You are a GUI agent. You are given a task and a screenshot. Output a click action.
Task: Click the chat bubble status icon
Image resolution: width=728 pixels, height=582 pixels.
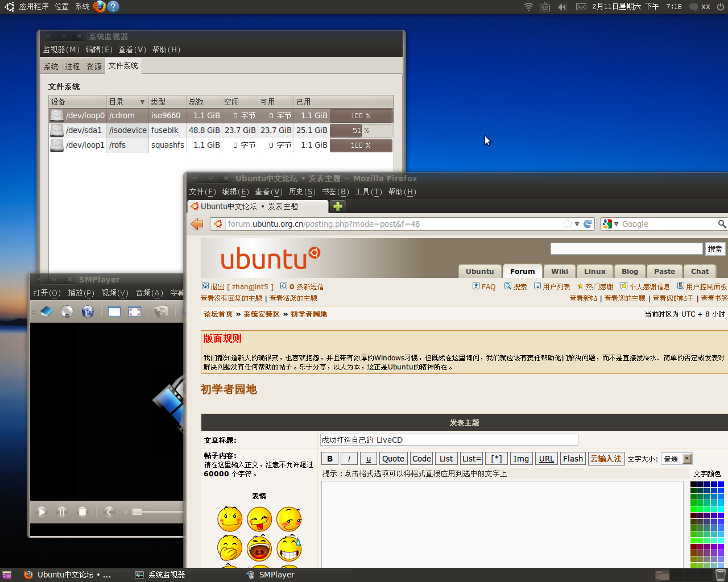point(693,7)
